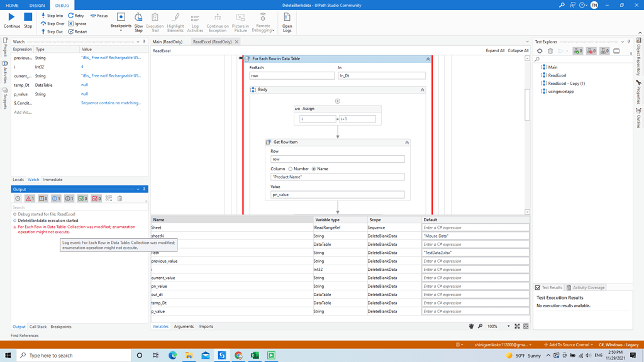This screenshot has height=362, width=644.
Task: Toggle passed tests filter in Test Explorer
Action: point(579,52)
